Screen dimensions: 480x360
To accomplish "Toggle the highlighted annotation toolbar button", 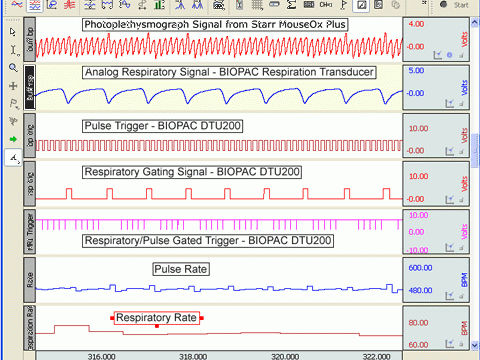I will point(361,5).
